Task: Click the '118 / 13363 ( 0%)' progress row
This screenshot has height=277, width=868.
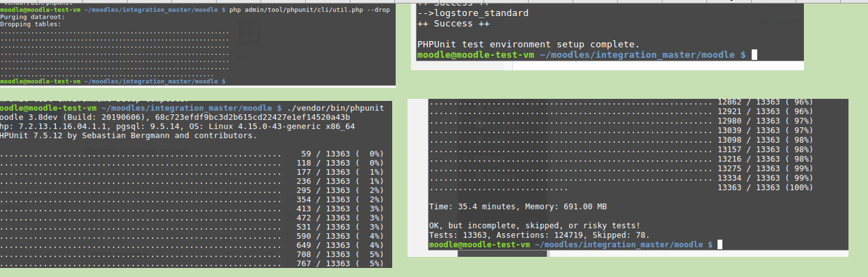Action: [192, 163]
